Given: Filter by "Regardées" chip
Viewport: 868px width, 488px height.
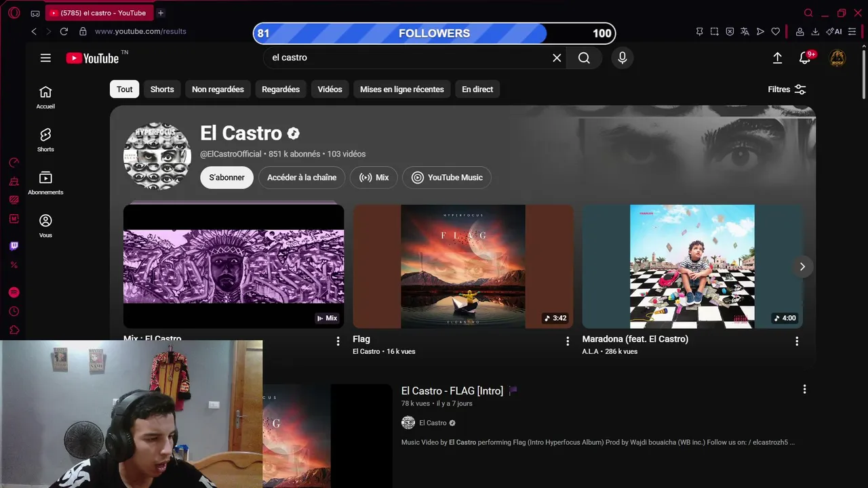Looking at the screenshot, I should pos(281,89).
